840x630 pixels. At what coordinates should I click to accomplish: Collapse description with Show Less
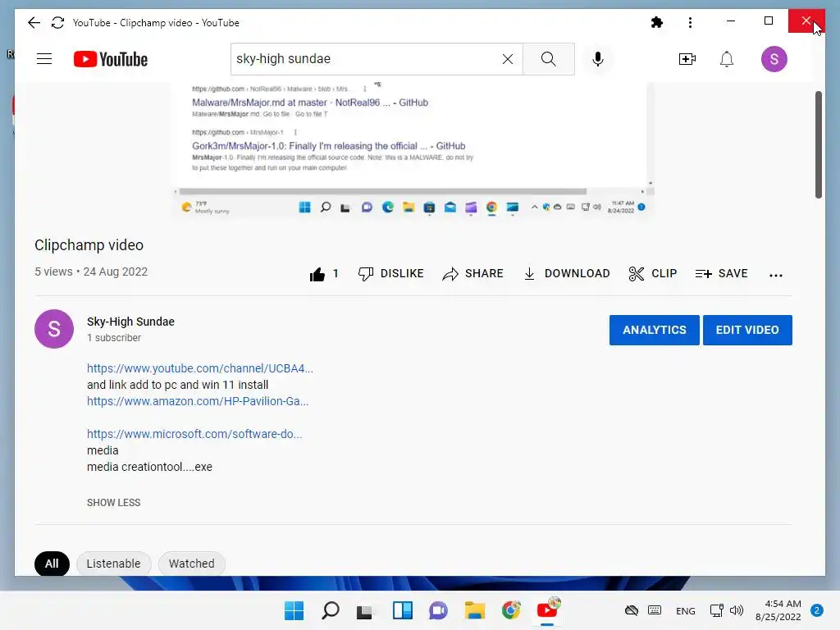[113, 503]
